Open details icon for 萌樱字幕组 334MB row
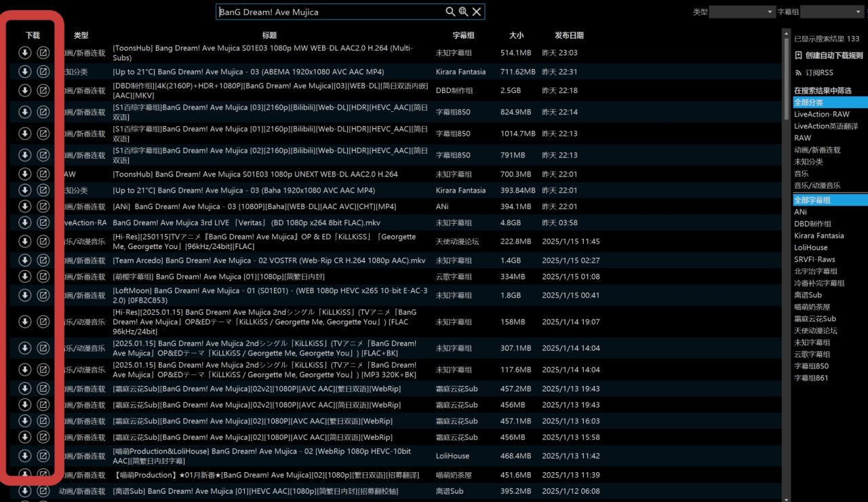This screenshot has width=868, height=502. (43, 276)
